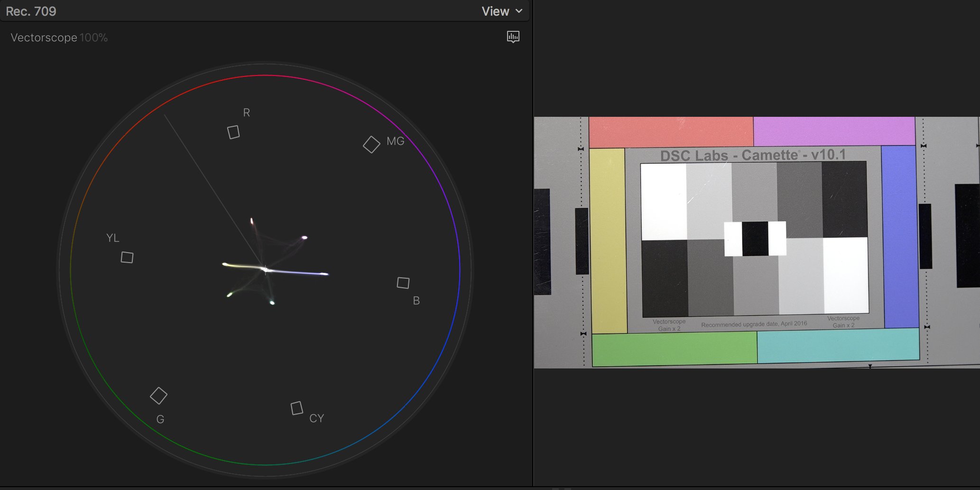Screen dimensions: 980x490
Task: Click the Rec. 709 label
Action: click(x=31, y=11)
